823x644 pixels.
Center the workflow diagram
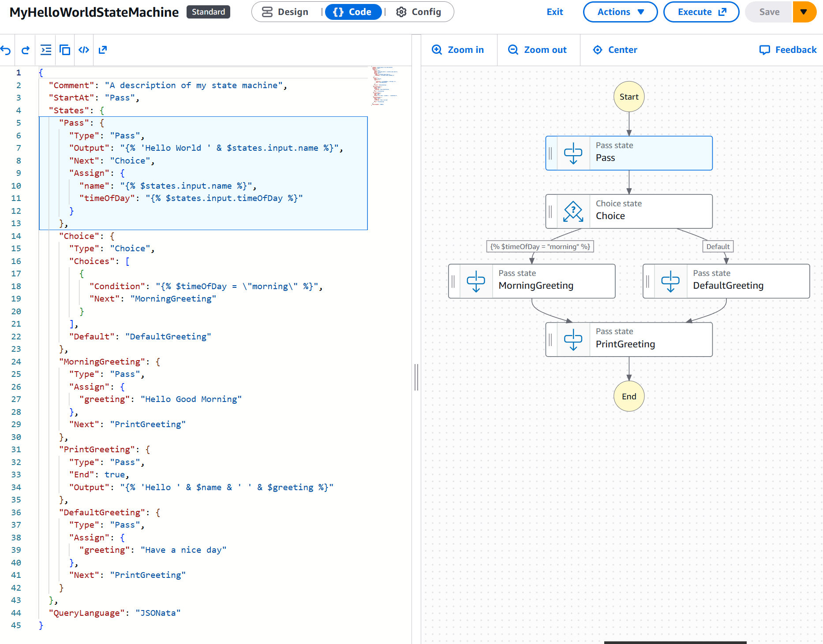click(615, 49)
